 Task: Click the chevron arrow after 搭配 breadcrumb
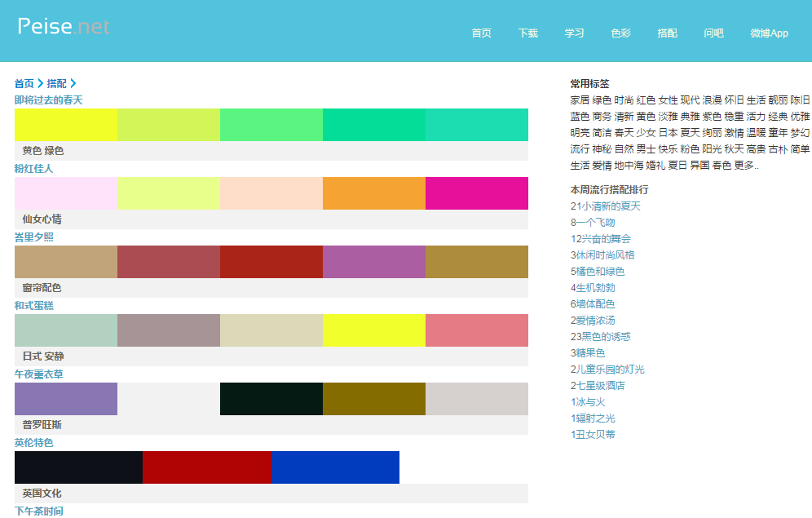click(x=73, y=83)
